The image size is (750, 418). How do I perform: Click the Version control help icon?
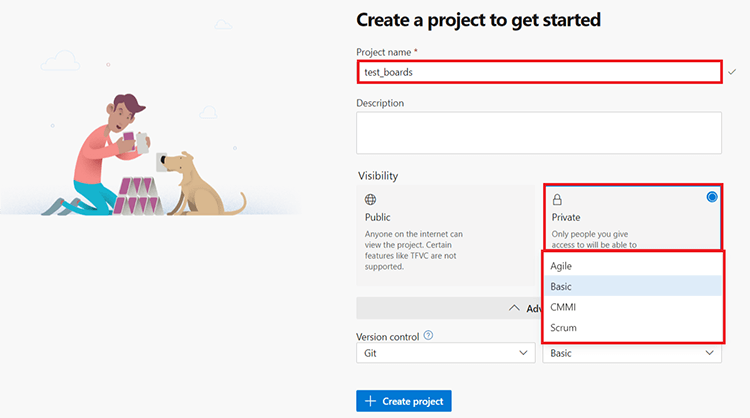pyautogui.click(x=428, y=336)
